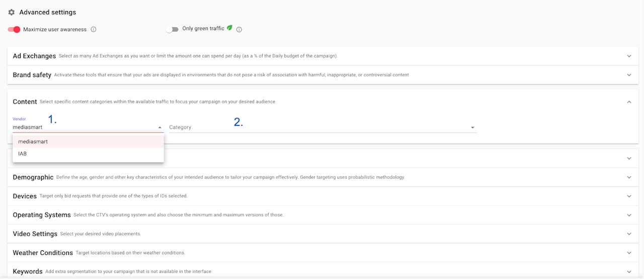
Task: Select mediasmart from the vendor list
Action: coord(33,142)
